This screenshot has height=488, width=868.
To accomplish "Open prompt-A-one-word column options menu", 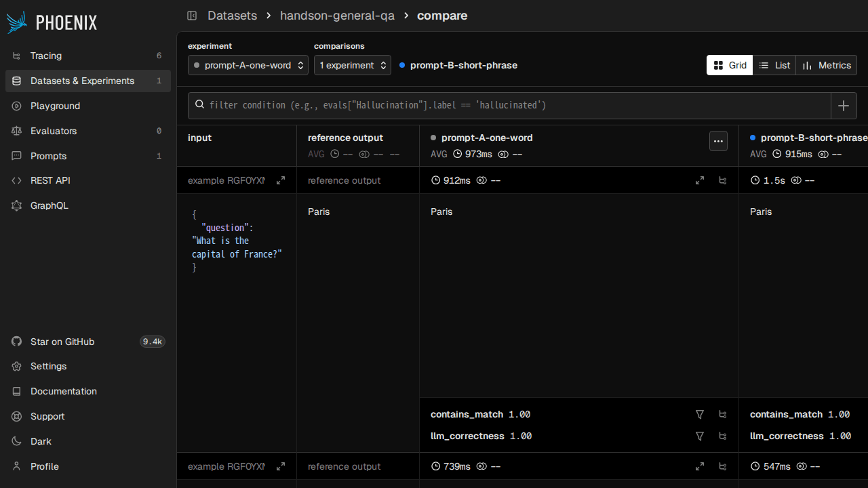I will (x=718, y=141).
